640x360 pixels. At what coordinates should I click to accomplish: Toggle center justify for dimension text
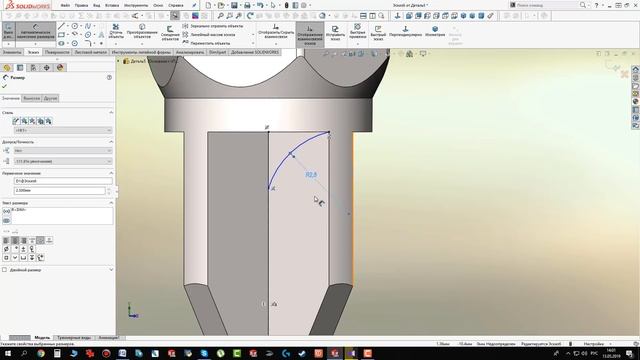coord(15,240)
